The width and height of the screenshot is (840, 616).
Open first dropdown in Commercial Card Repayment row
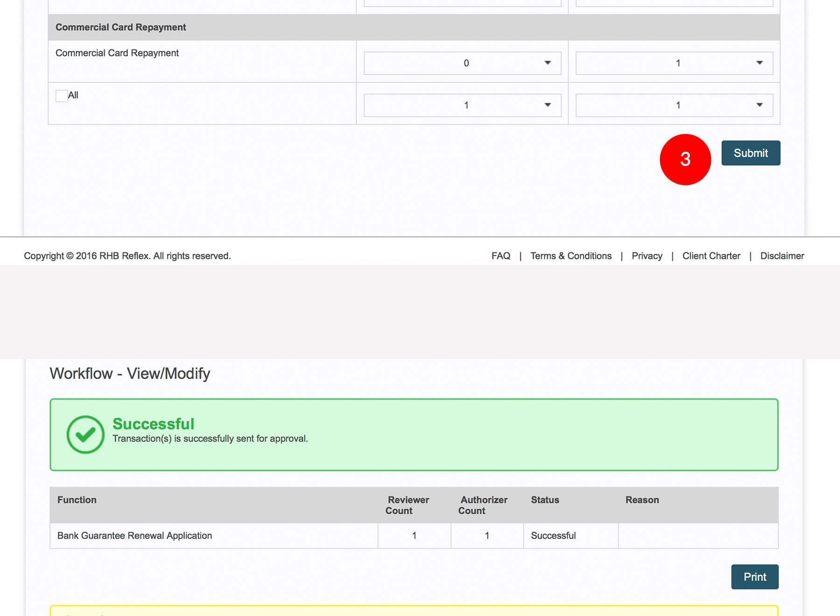(x=462, y=63)
